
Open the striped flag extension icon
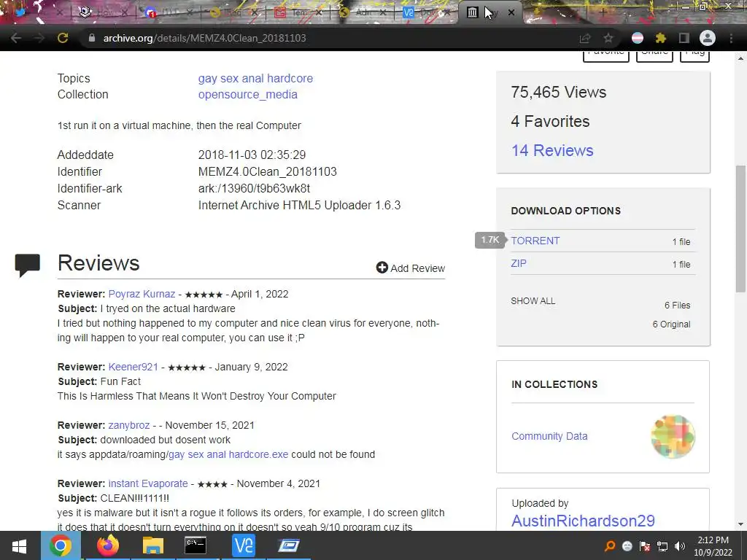point(638,38)
